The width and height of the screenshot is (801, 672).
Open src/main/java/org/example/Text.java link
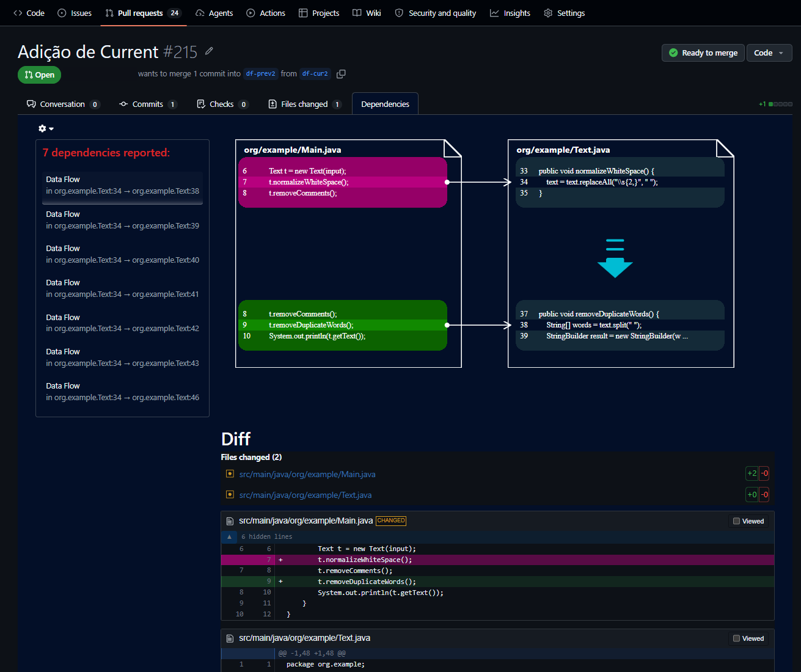point(305,495)
